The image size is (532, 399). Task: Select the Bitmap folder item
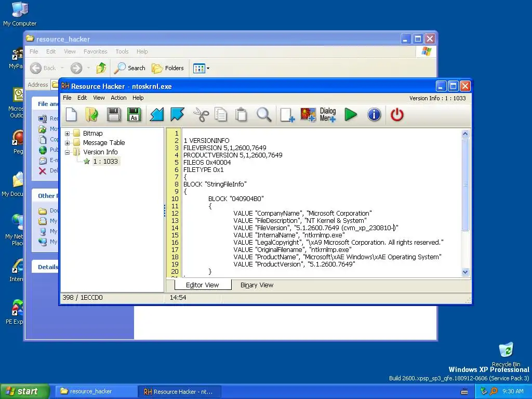[x=88, y=134]
